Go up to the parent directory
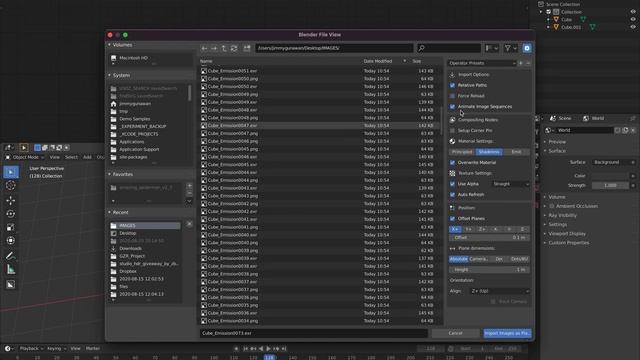 (x=224, y=48)
